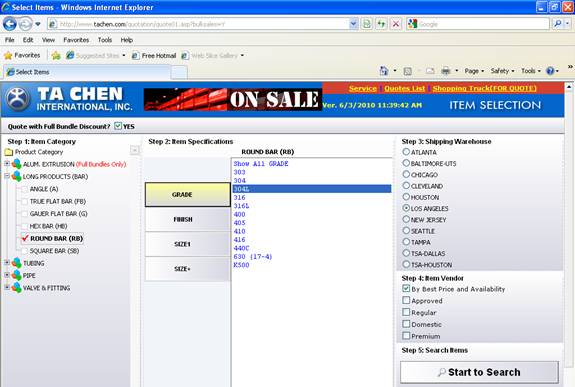Click the GRADE specification button
The height and width of the screenshot is (387, 575).
tap(187, 195)
